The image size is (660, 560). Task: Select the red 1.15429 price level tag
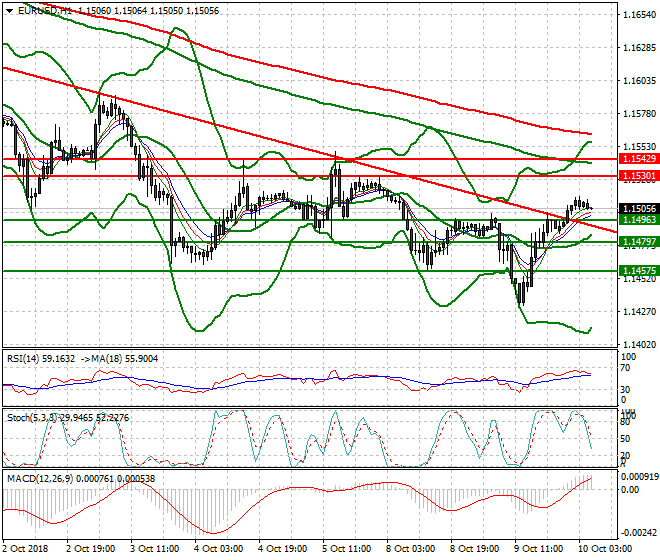639,159
